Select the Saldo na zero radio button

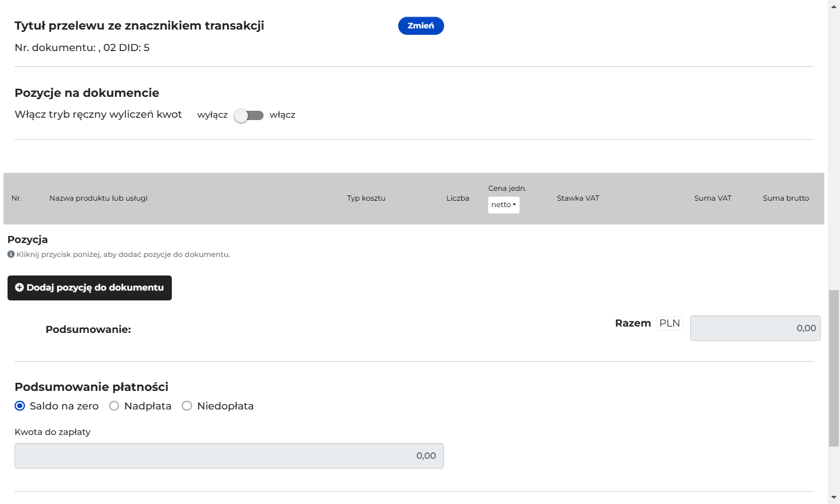click(20, 406)
